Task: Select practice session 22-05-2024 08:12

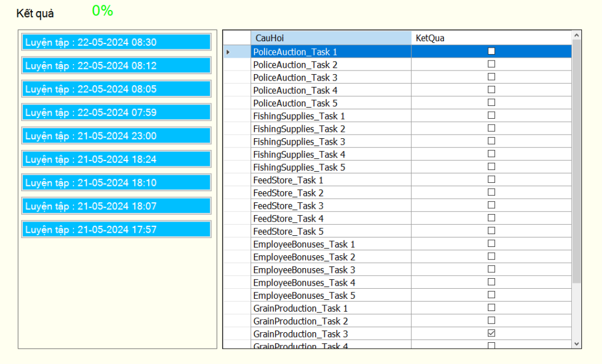Action: tap(116, 65)
